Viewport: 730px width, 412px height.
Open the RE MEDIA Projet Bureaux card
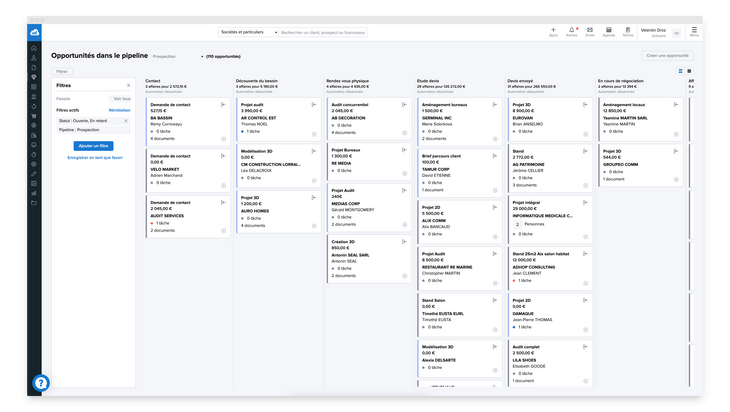tap(368, 162)
